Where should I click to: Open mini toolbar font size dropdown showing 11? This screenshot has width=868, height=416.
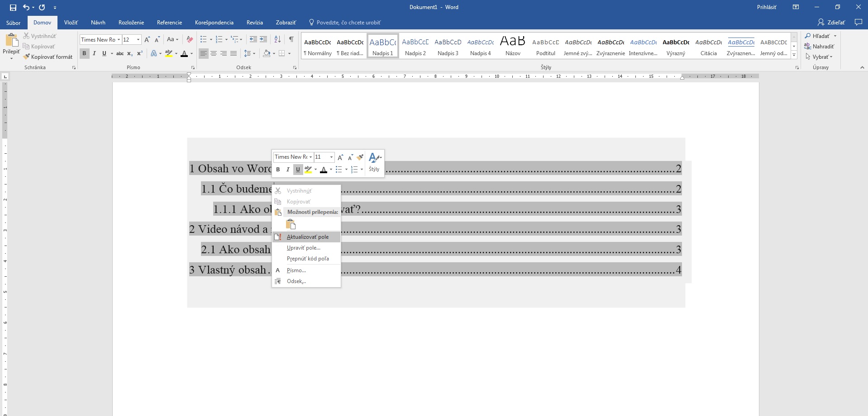(331, 157)
